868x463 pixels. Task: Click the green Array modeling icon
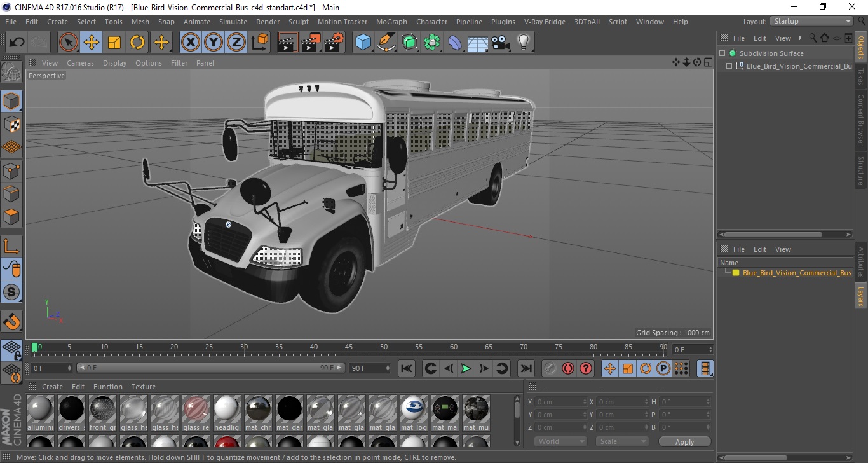[432, 43]
